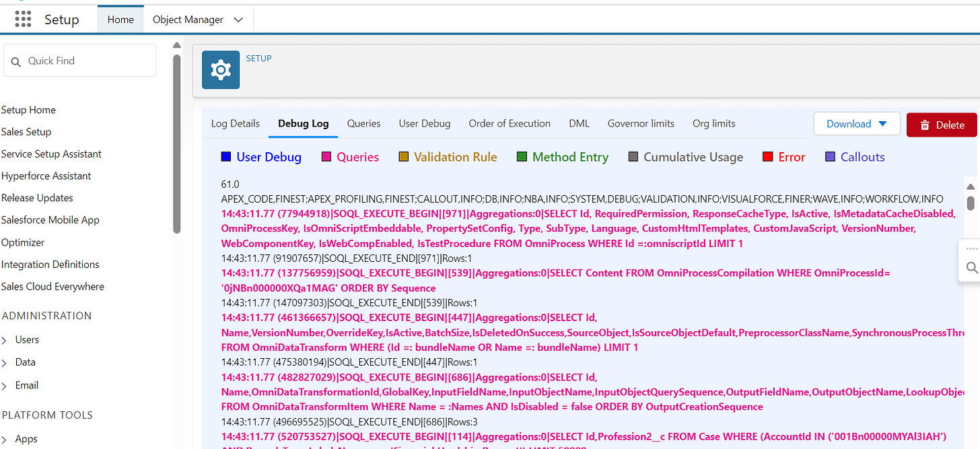Open Release Updates
The height and width of the screenshot is (449, 980).
pyautogui.click(x=37, y=199)
